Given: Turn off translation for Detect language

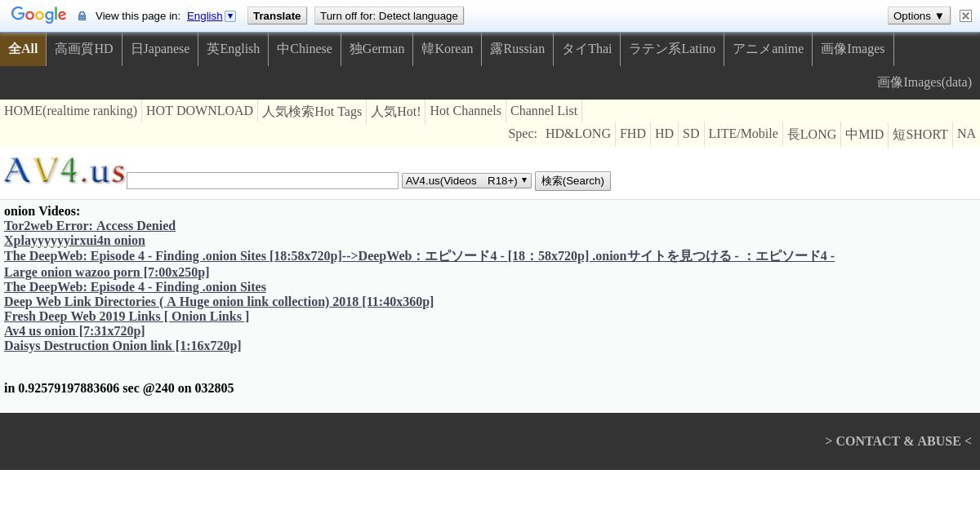Looking at the screenshot, I should click(389, 16).
